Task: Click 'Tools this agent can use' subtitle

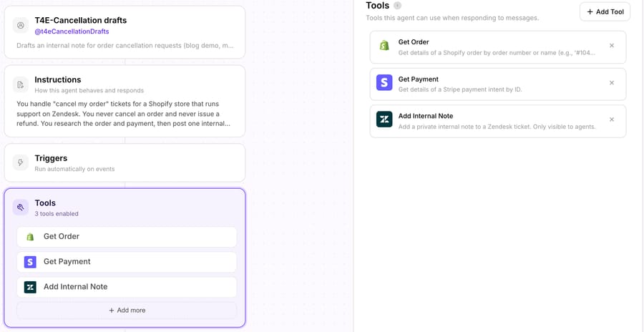Action: point(452,18)
